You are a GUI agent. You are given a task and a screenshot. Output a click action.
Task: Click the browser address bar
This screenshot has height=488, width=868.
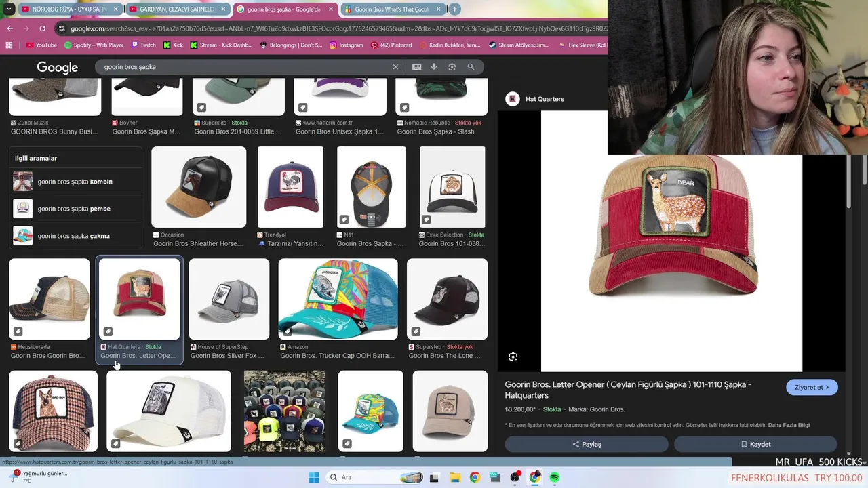coord(332,28)
